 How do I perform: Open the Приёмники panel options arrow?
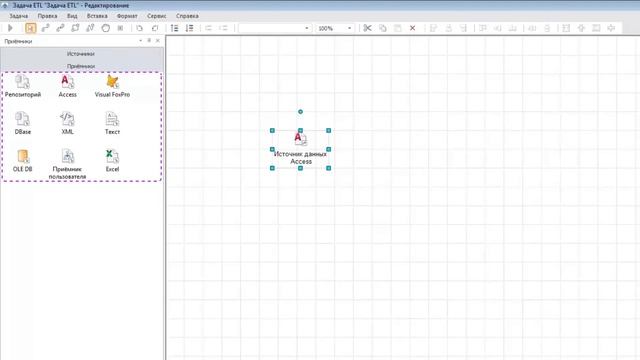click(140, 40)
